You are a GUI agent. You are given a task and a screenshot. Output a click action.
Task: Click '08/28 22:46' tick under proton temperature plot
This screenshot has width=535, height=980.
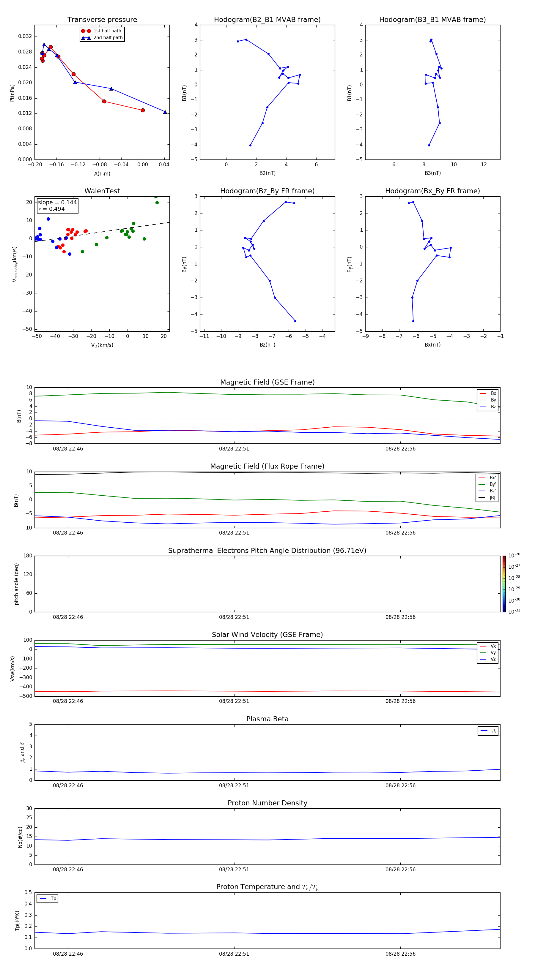68,954
